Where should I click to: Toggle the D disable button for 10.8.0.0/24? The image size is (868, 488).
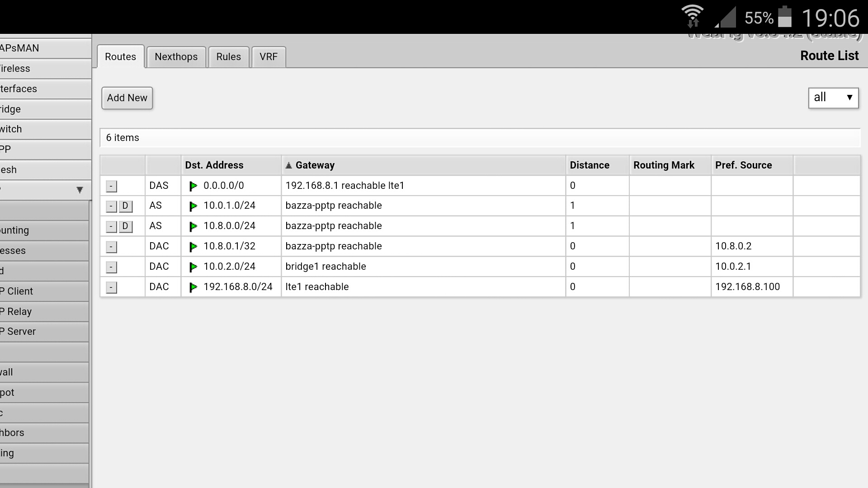pos(126,226)
